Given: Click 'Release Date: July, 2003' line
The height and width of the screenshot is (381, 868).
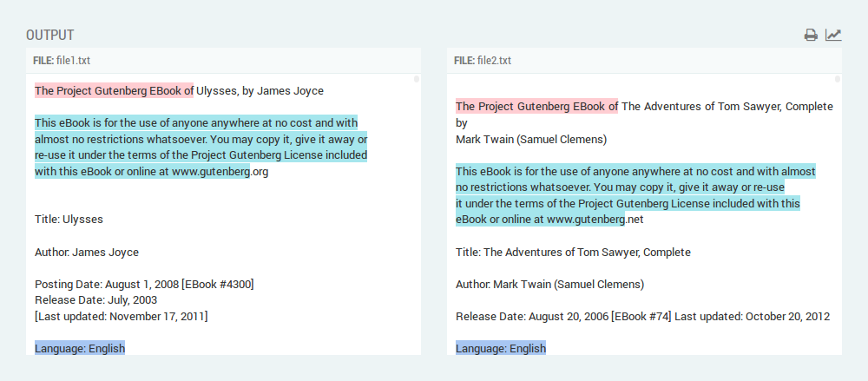Looking at the screenshot, I should (x=95, y=300).
